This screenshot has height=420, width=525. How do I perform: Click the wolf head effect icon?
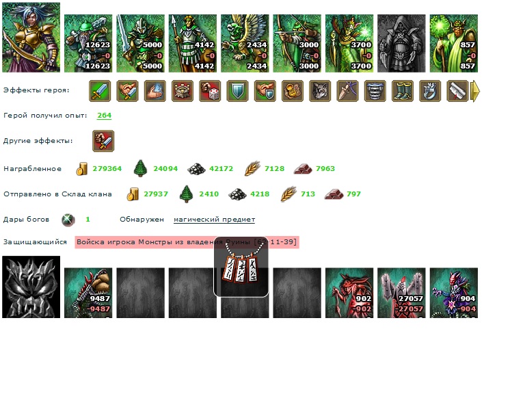point(320,91)
